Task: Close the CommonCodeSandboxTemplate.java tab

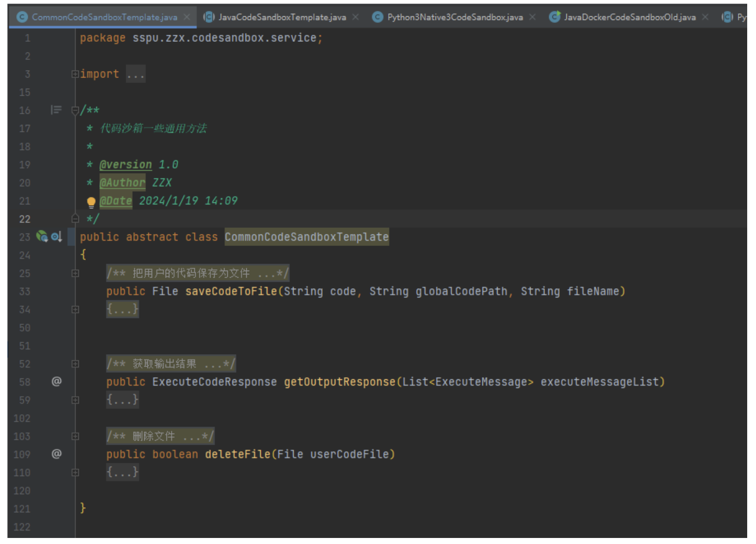Action: click(x=187, y=17)
